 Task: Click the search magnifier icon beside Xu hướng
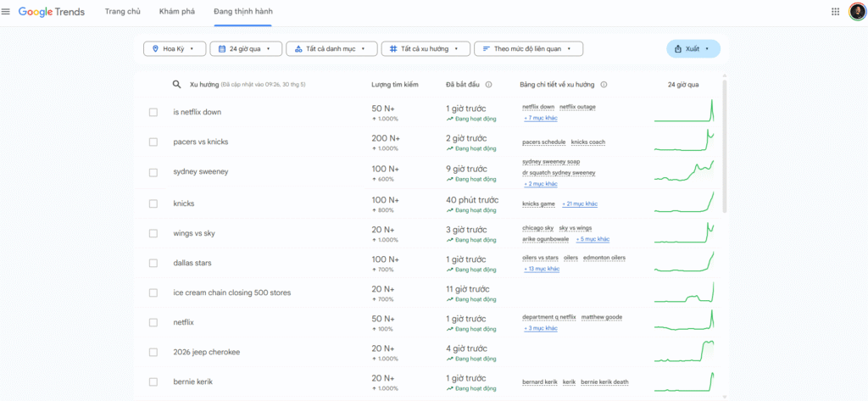(176, 84)
